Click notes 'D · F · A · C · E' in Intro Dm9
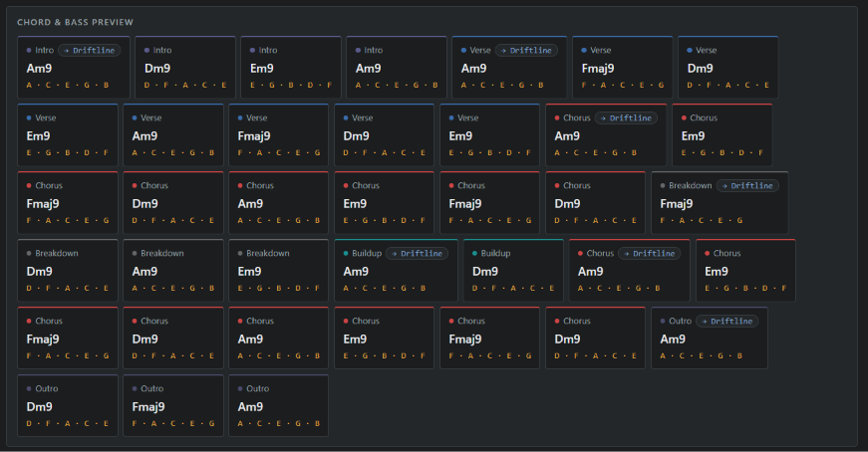Screen dimensions: 868x452 185,86
